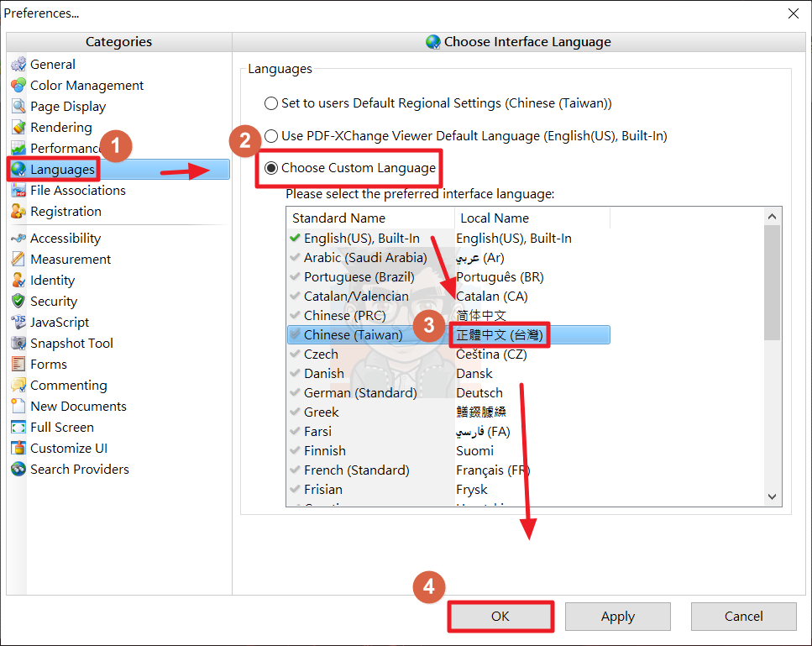Open File Associations category icon
The width and height of the screenshot is (812, 646).
(x=18, y=190)
